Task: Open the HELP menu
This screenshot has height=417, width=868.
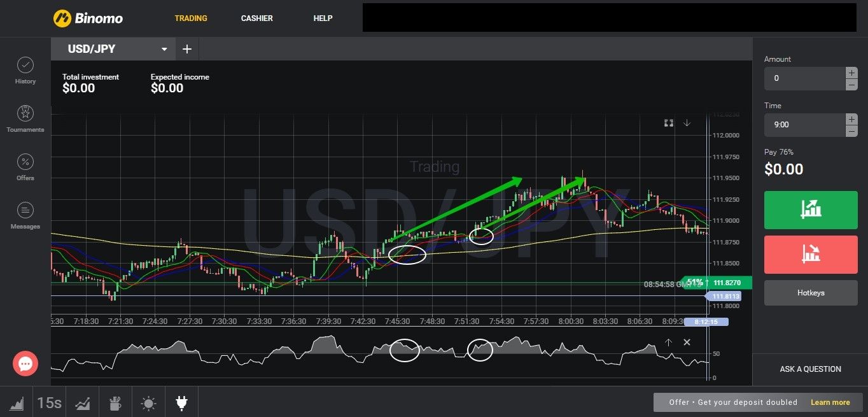Action: point(323,18)
